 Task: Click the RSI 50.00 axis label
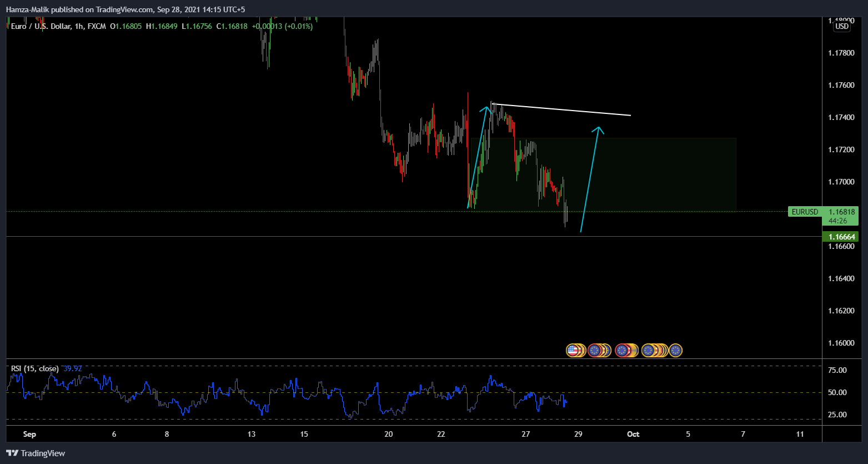[x=837, y=392]
